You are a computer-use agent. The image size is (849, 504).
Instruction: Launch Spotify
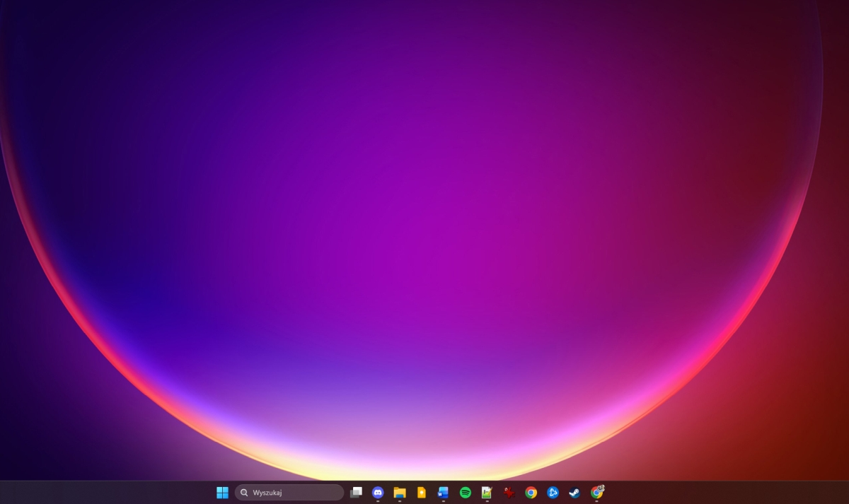click(x=466, y=491)
